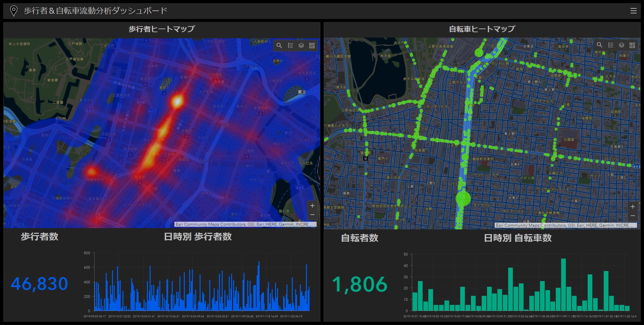The width and height of the screenshot is (644, 325).
Task: Open the layer list on the bicycle heatmap
Action: [621, 44]
